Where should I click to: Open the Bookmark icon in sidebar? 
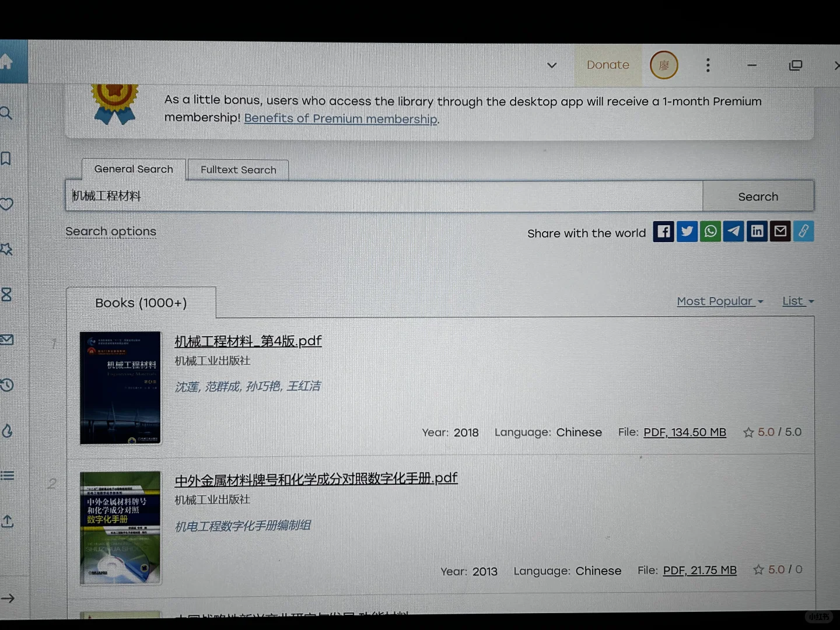6,158
